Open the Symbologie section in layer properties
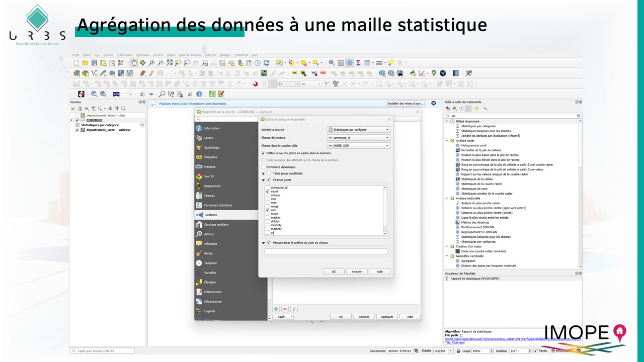Image resolution: width=644 pixels, height=362 pixels. pos(231,147)
